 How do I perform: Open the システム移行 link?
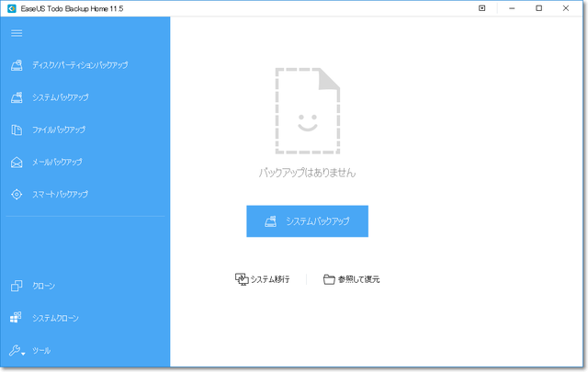[x=270, y=279]
